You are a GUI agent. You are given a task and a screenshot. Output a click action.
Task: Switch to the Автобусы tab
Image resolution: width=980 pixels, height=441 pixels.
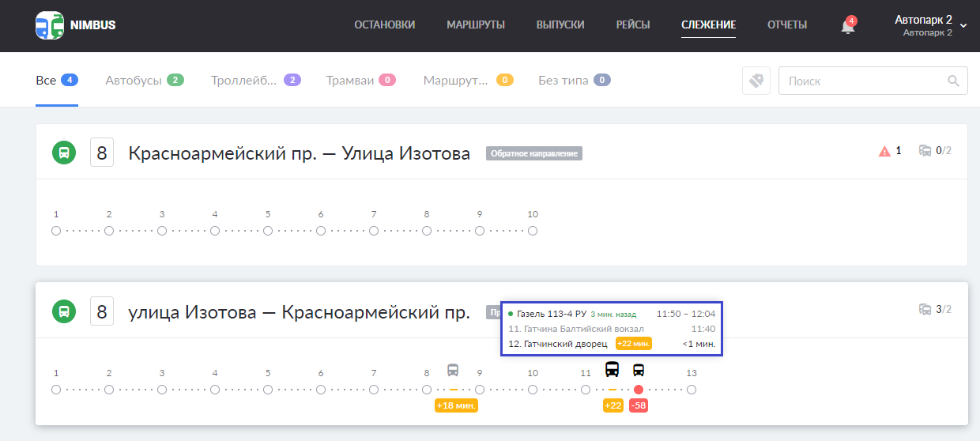click(x=145, y=81)
